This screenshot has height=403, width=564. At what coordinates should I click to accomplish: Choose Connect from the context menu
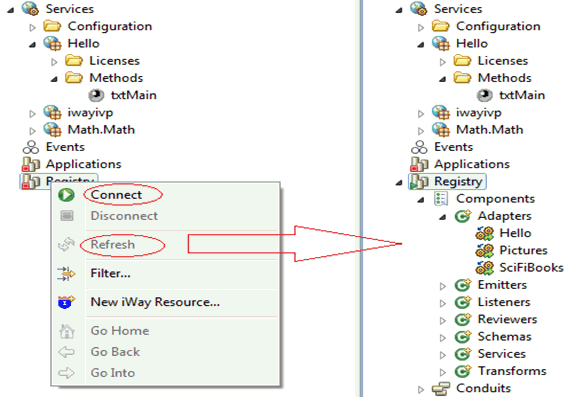tap(116, 195)
